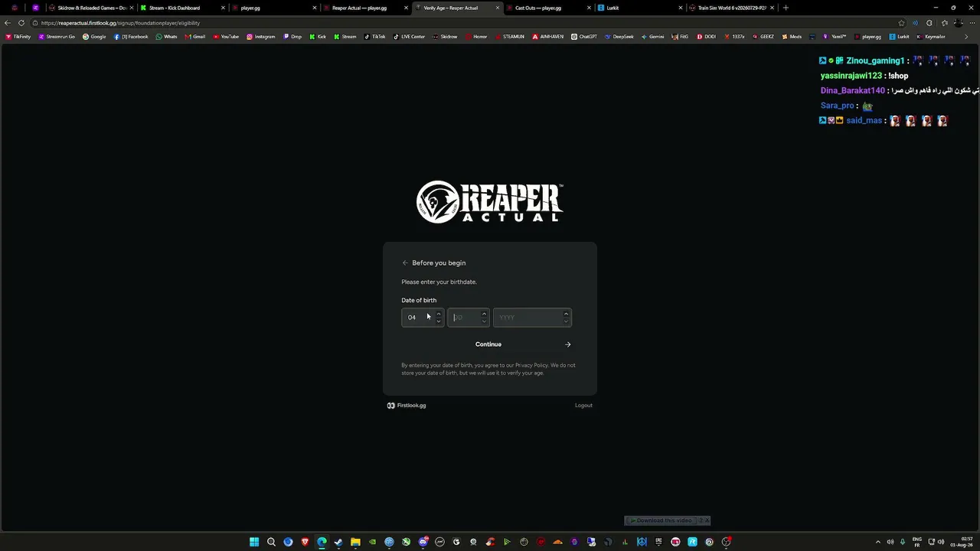980x551 pixels.
Task: Open the Instagram bookmark
Action: [x=261, y=37]
